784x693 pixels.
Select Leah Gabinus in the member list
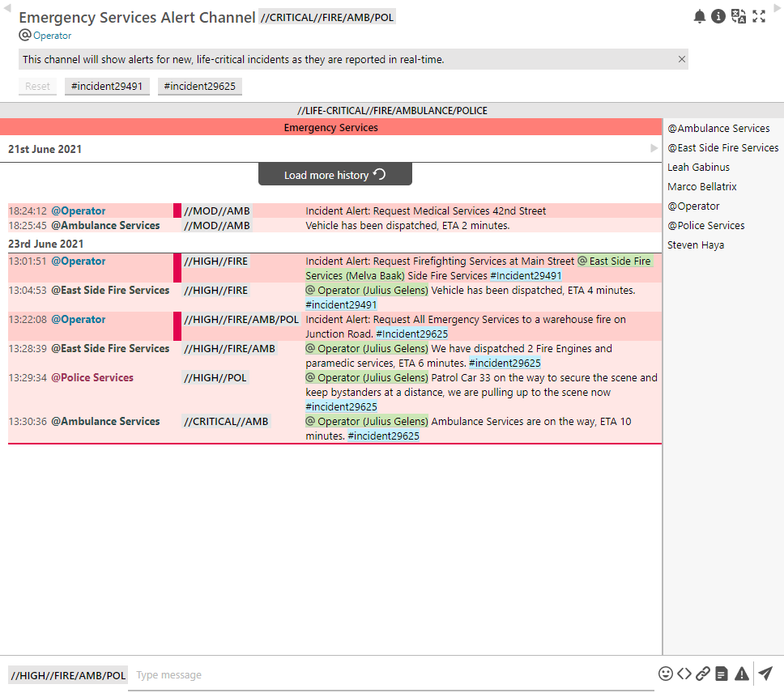[x=698, y=168]
